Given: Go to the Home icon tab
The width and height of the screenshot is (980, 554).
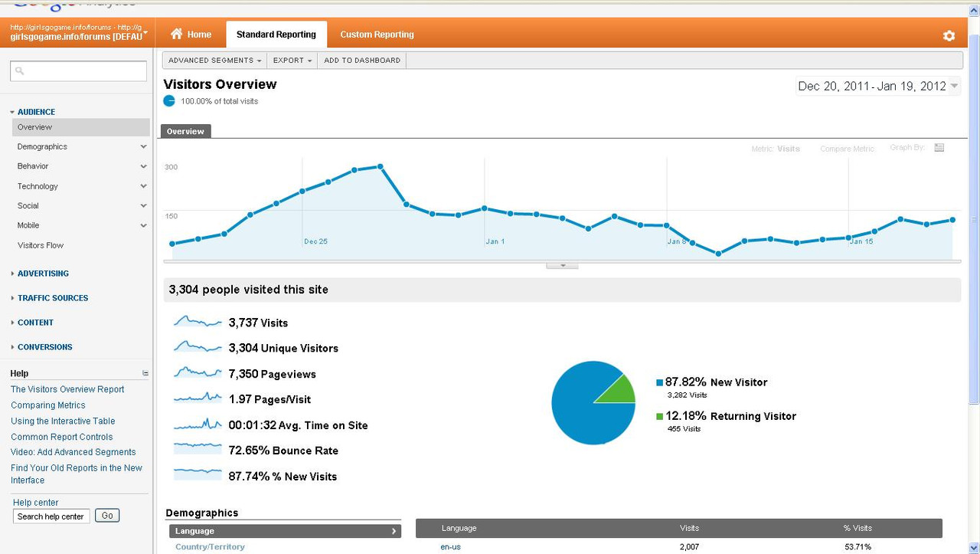Looking at the screenshot, I should pyautogui.click(x=191, y=34).
